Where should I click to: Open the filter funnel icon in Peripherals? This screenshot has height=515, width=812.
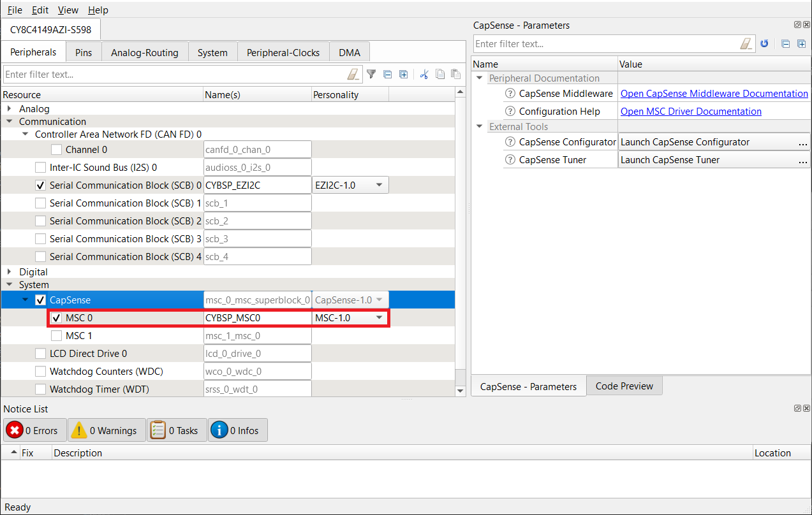coord(371,75)
